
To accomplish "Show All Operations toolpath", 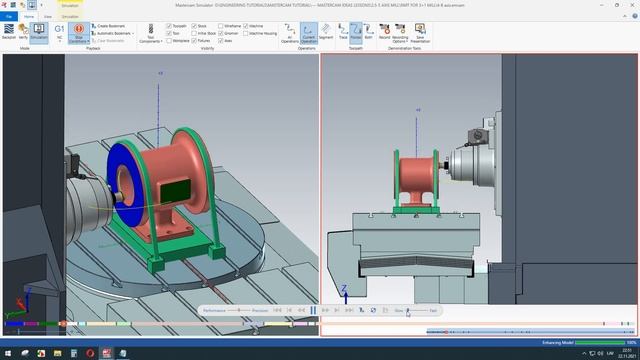I will coord(290,33).
